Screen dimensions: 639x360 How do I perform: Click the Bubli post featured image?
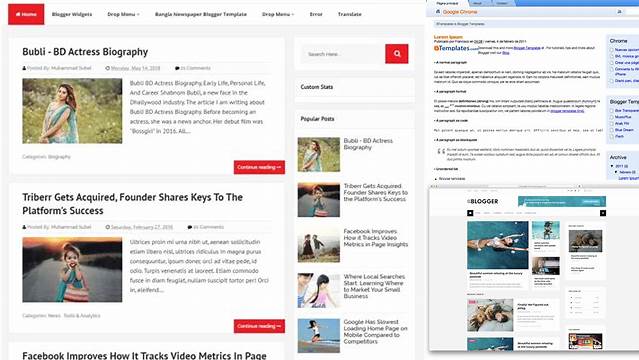(x=72, y=111)
